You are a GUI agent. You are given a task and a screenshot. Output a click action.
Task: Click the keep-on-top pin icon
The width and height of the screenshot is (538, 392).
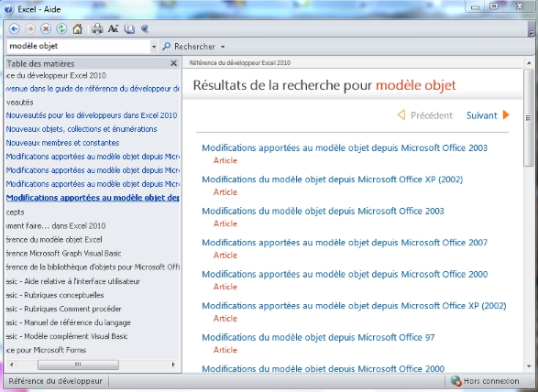[145, 28]
